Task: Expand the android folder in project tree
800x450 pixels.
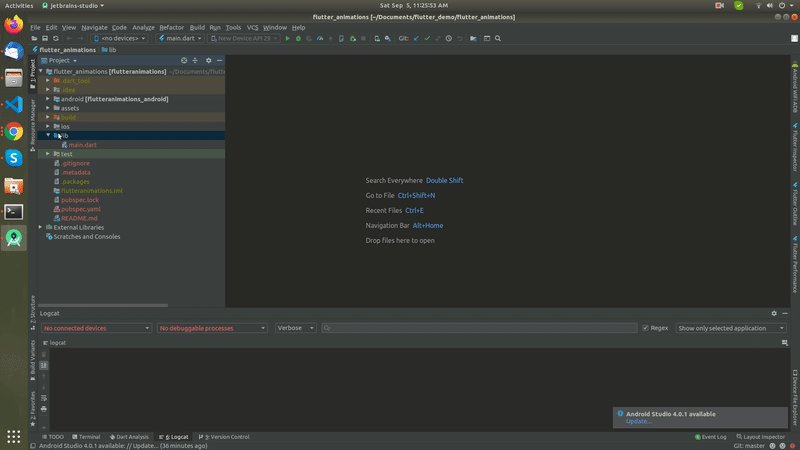Action: pos(48,99)
